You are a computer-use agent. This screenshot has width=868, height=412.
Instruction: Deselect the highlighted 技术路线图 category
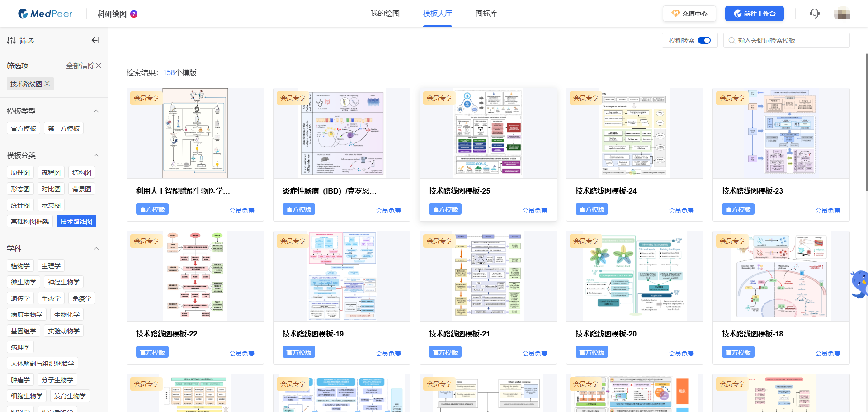coord(76,222)
